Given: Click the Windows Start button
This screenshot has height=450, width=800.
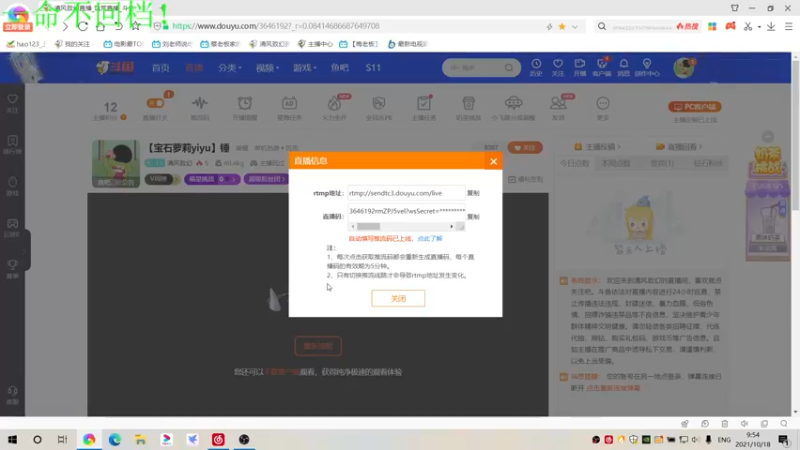Looking at the screenshot, I should [x=12, y=439].
